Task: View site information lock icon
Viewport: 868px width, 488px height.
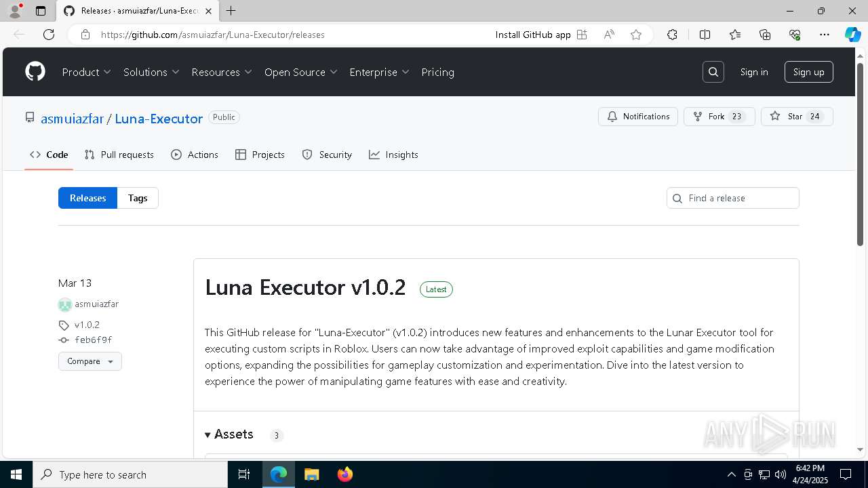Action: click(85, 35)
